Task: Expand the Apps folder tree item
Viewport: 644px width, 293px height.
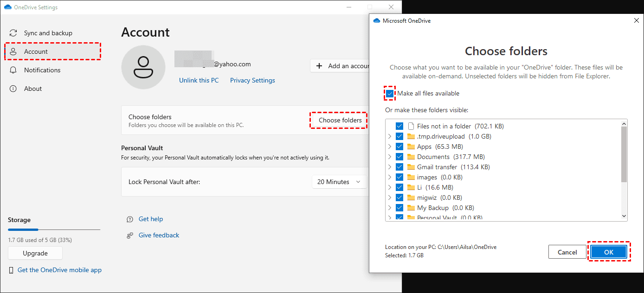Action: tap(390, 146)
